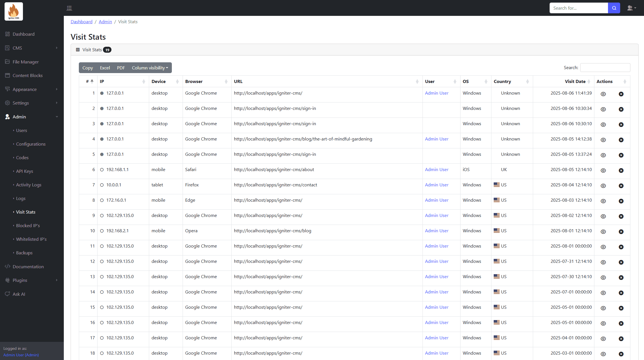Expand the Plugins sidebar menu
644x360 pixels.
pos(20,280)
